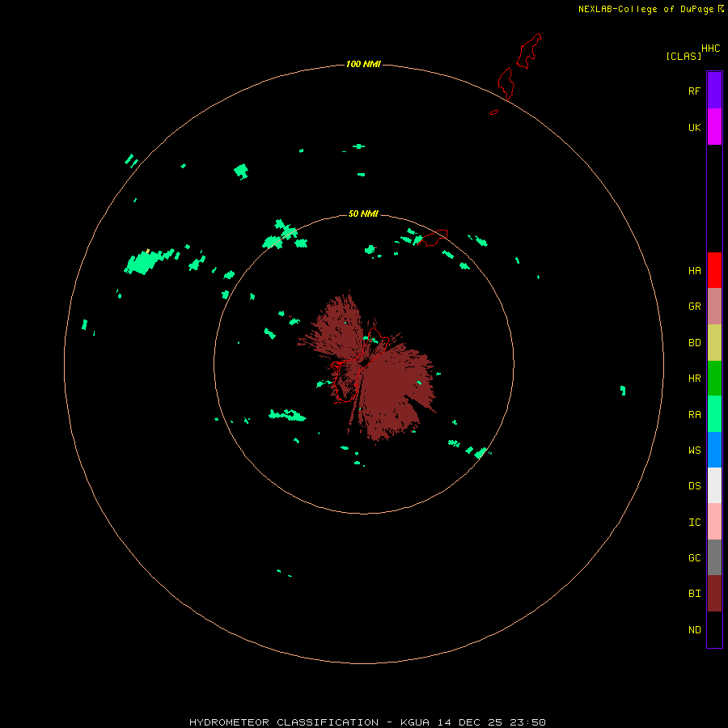Click the NEXLAB-College of DuPage credit text

[645, 9]
